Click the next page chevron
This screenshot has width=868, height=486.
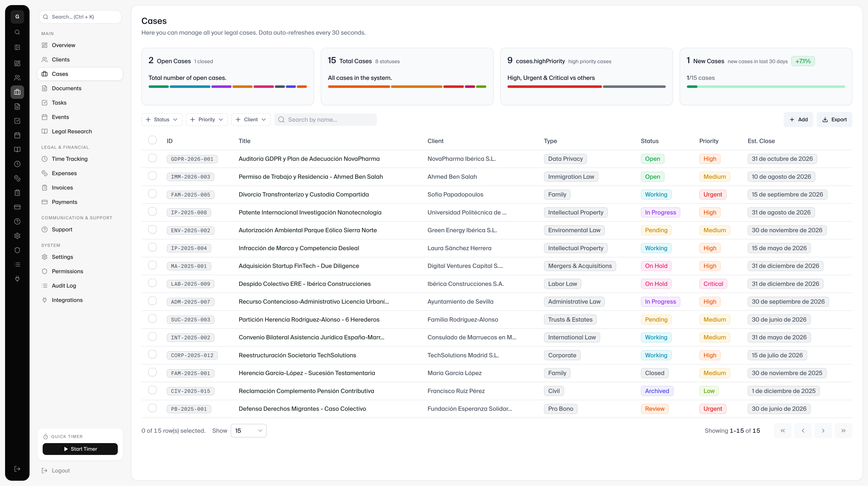pos(823,431)
